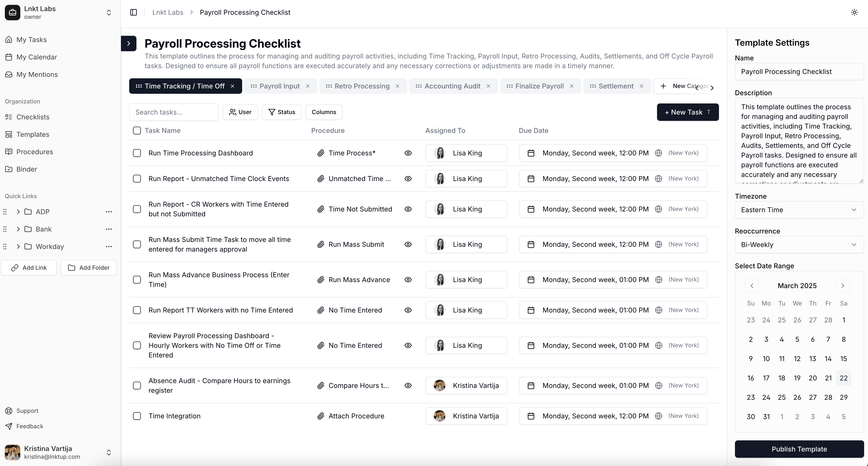Open the Timezone dropdown
The width and height of the screenshot is (868, 466).
click(x=799, y=210)
